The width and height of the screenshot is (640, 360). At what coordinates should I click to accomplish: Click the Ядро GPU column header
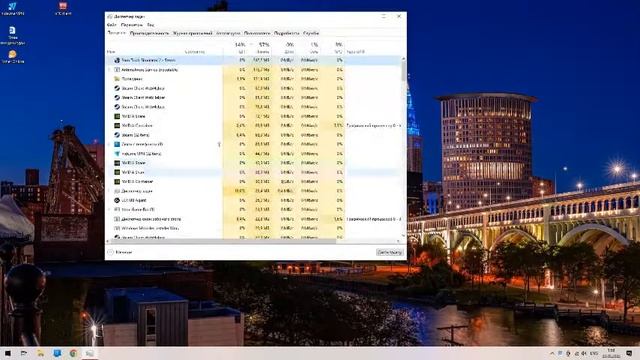tap(356, 52)
